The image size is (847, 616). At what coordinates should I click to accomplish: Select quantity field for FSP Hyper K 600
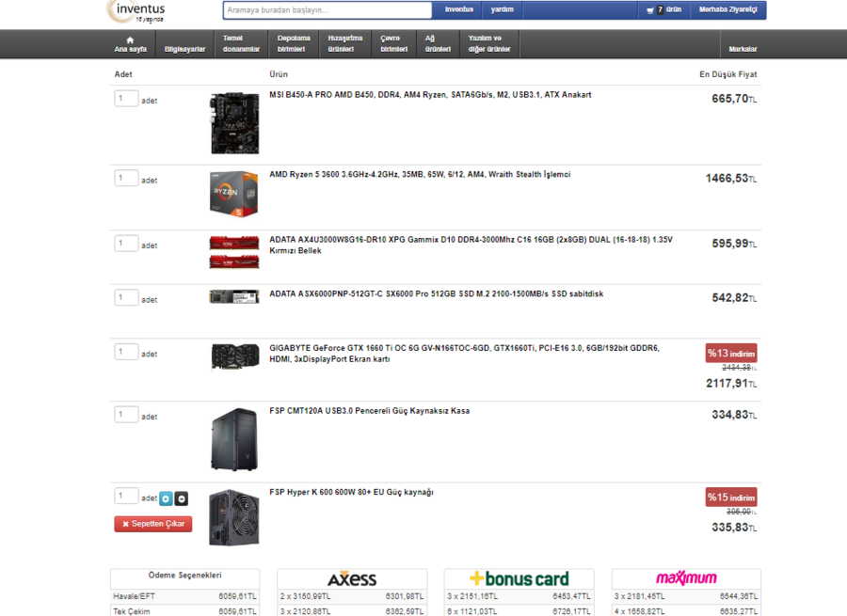126,496
